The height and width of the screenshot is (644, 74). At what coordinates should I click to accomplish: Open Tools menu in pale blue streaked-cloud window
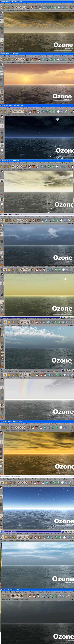click(x=13, y=533)
